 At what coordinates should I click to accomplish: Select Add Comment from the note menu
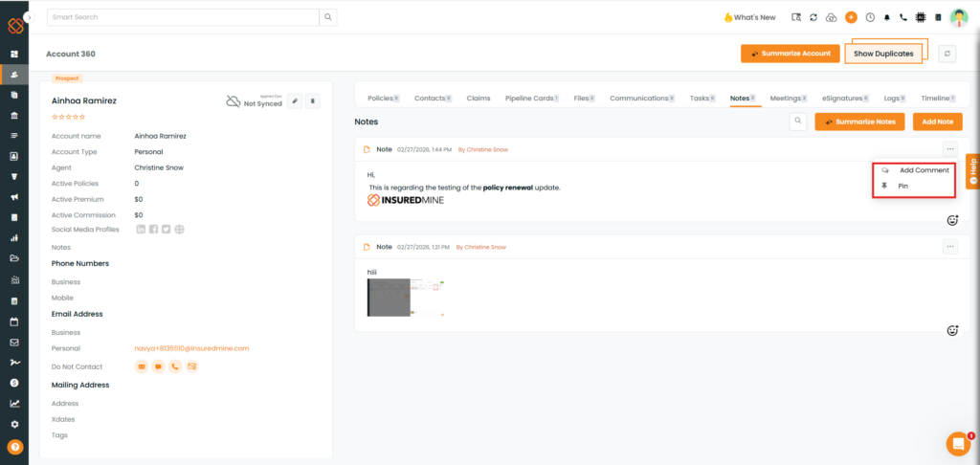924,170
